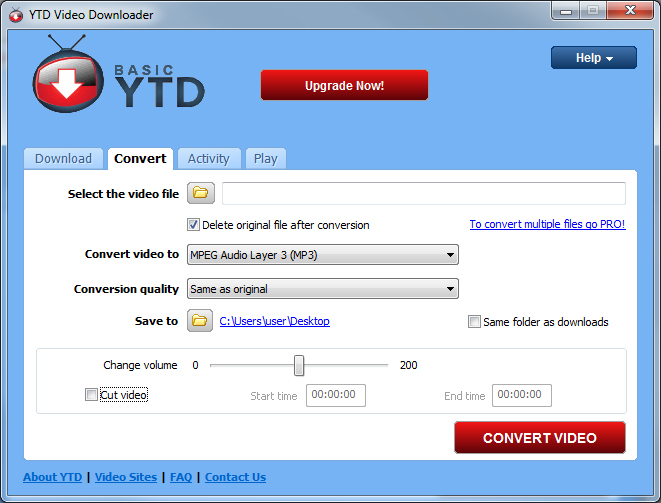Click the CONVERT VIDEO button
The width and height of the screenshot is (661, 503).
coord(540,438)
